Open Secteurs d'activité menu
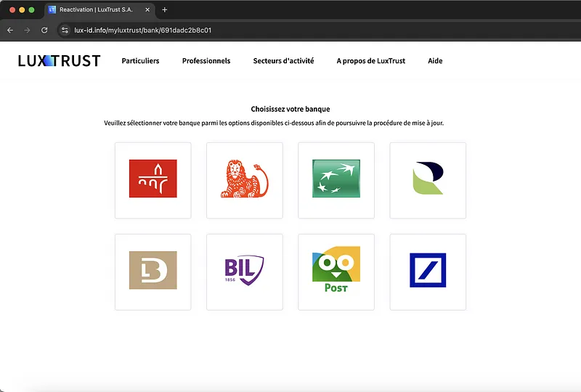Viewport: 581px width, 392px height. pyautogui.click(x=283, y=61)
